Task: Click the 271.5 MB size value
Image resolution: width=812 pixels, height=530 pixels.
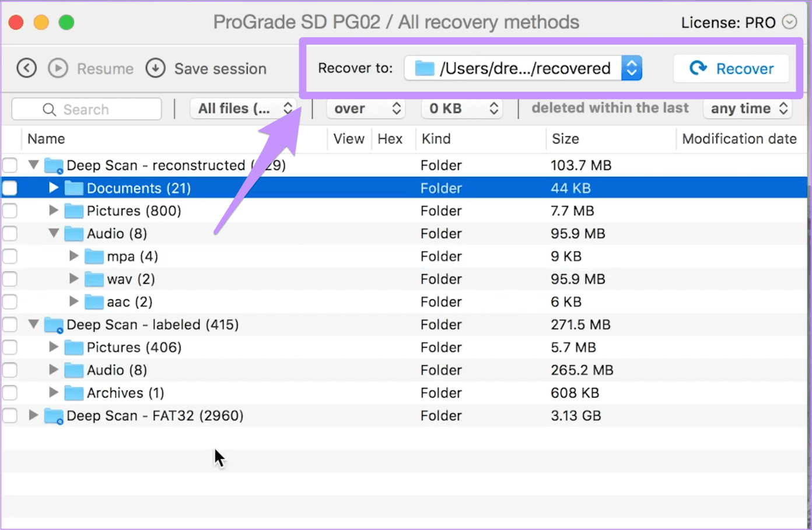Action: 580,325
